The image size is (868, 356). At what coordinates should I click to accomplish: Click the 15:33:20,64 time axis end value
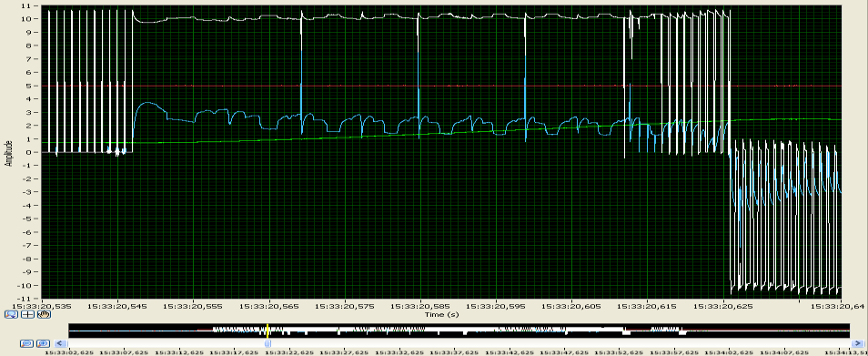pyautogui.click(x=838, y=306)
